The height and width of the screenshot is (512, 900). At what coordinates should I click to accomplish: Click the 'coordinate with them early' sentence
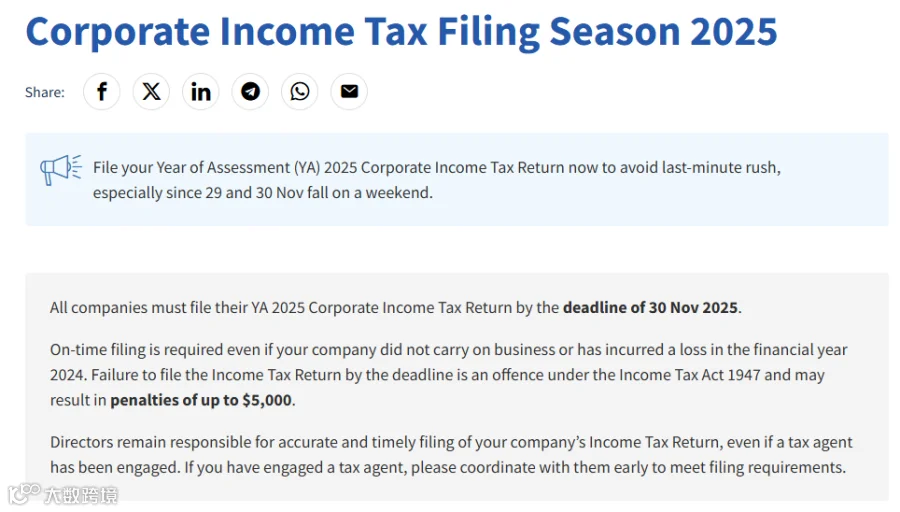(515, 467)
